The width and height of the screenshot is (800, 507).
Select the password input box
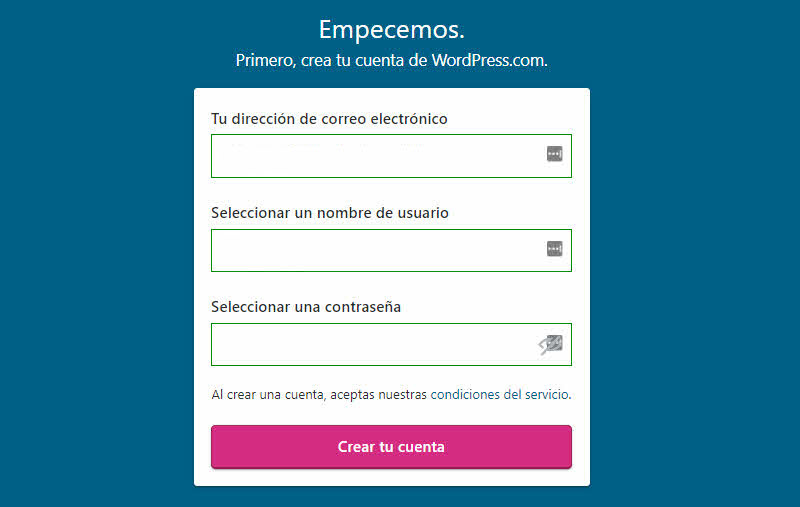click(370, 345)
